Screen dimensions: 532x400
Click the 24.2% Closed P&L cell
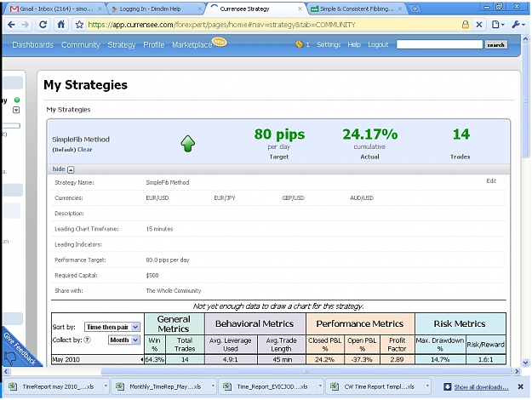point(324,359)
